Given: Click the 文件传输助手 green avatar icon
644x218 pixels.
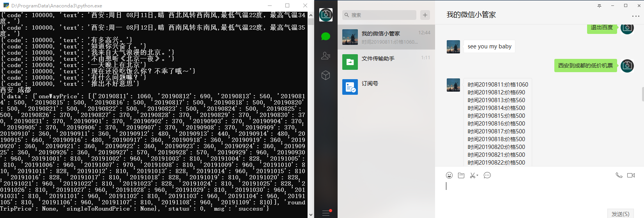Looking at the screenshot, I should coord(350,62).
